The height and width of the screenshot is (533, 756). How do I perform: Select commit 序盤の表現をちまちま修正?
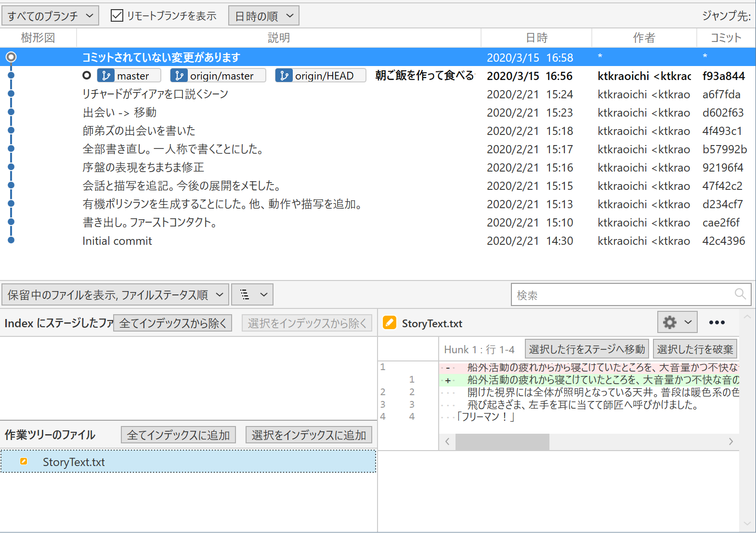coord(378,167)
